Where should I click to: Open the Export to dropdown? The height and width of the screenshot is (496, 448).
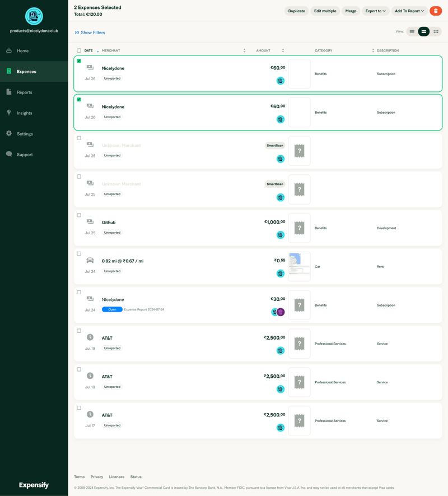(375, 11)
